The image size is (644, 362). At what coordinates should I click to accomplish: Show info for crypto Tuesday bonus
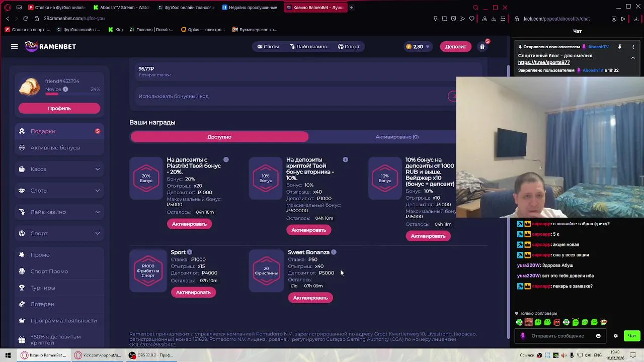click(x=345, y=160)
